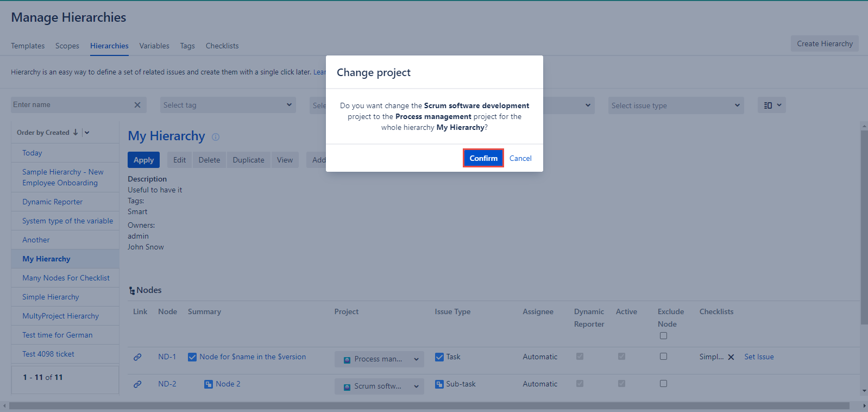Click the link icon for node ND-2
This screenshot has width=868, height=412.
coord(137,384)
